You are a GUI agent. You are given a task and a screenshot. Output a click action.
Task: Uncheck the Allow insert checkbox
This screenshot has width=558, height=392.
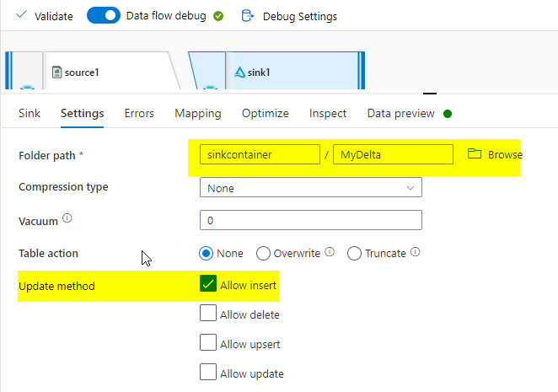pyautogui.click(x=208, y=285)
